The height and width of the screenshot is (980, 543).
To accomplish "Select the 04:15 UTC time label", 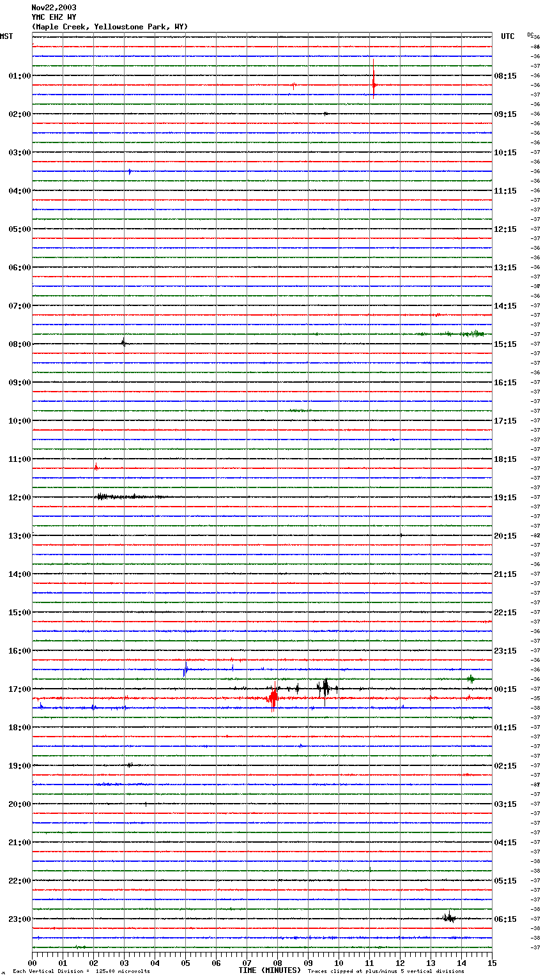I will [505, 843].
